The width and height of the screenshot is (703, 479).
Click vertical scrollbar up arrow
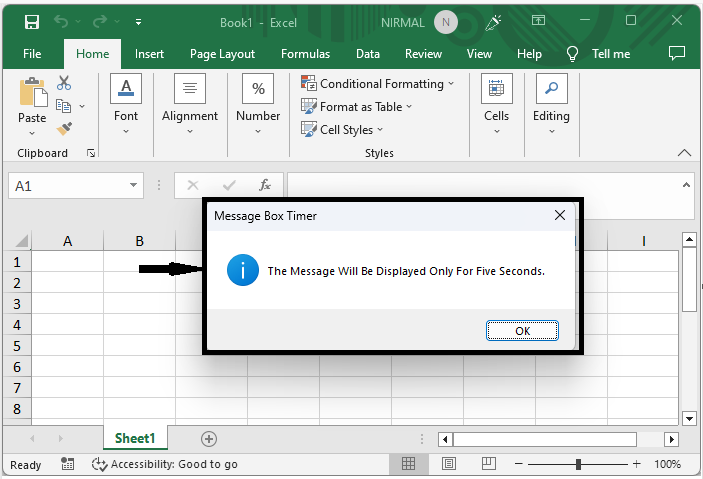pyautogui.click(x=689, y=240)
